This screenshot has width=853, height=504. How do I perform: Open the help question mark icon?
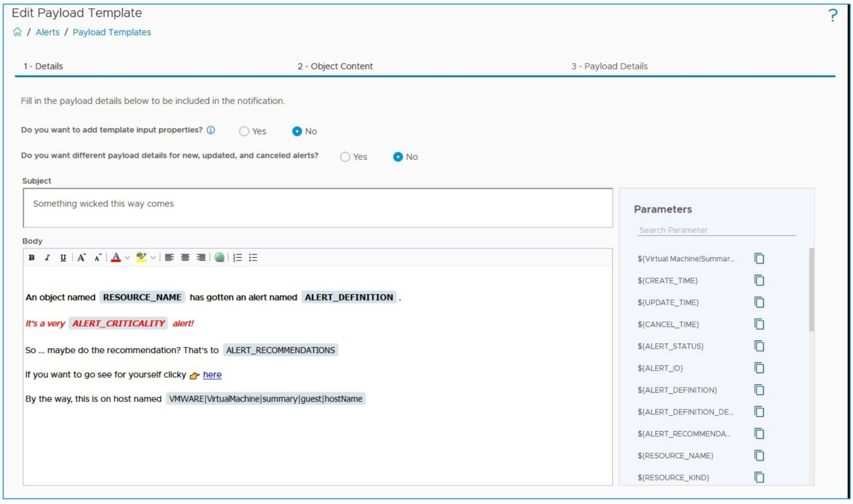(x=832, y=16)
